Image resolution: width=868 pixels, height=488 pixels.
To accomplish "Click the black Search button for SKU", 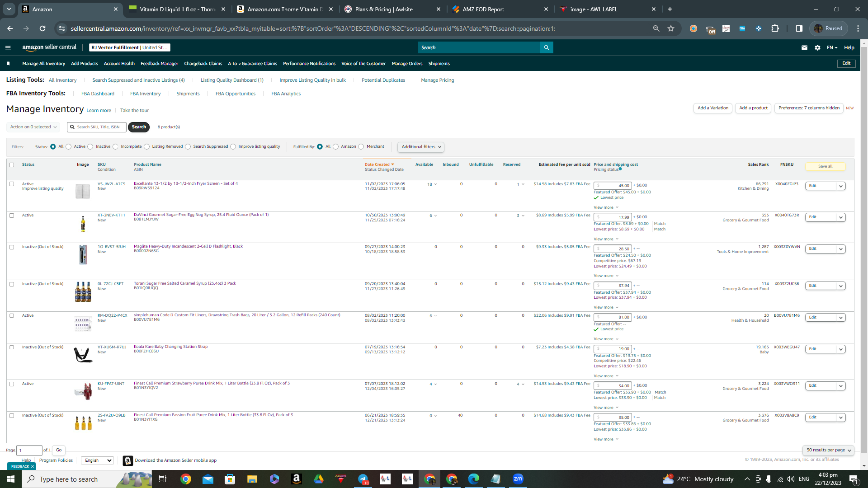I will click(x=139, y=127).
